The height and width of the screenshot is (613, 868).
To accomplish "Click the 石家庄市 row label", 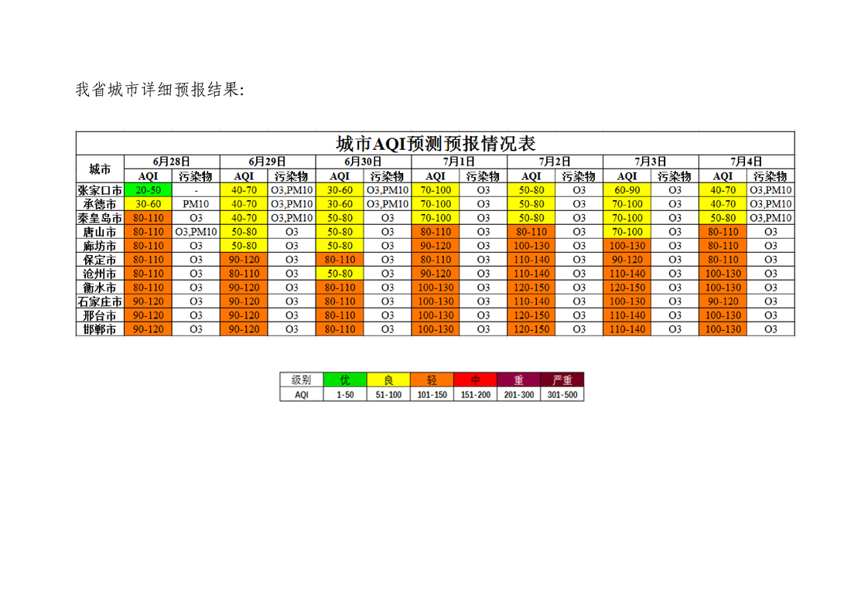I will [100, 301].
